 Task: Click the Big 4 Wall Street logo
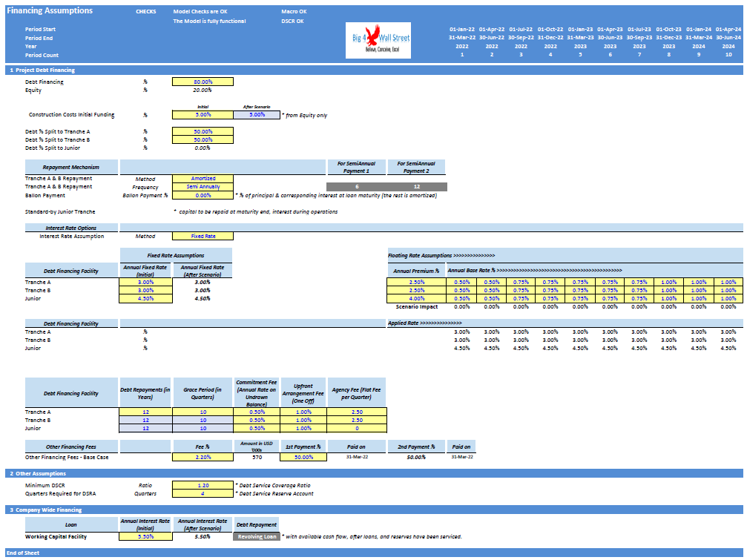tap(378, 41)
